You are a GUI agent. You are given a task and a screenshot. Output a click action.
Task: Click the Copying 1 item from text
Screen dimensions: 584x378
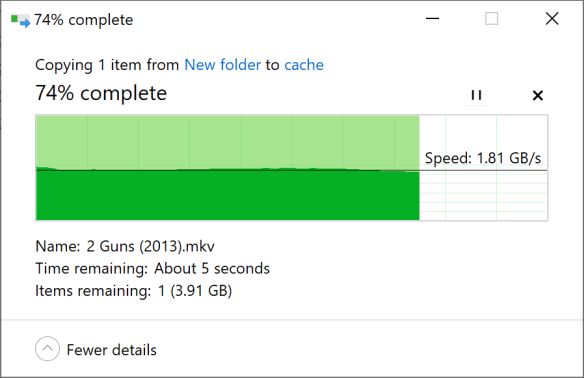click(x=107, y=65)
